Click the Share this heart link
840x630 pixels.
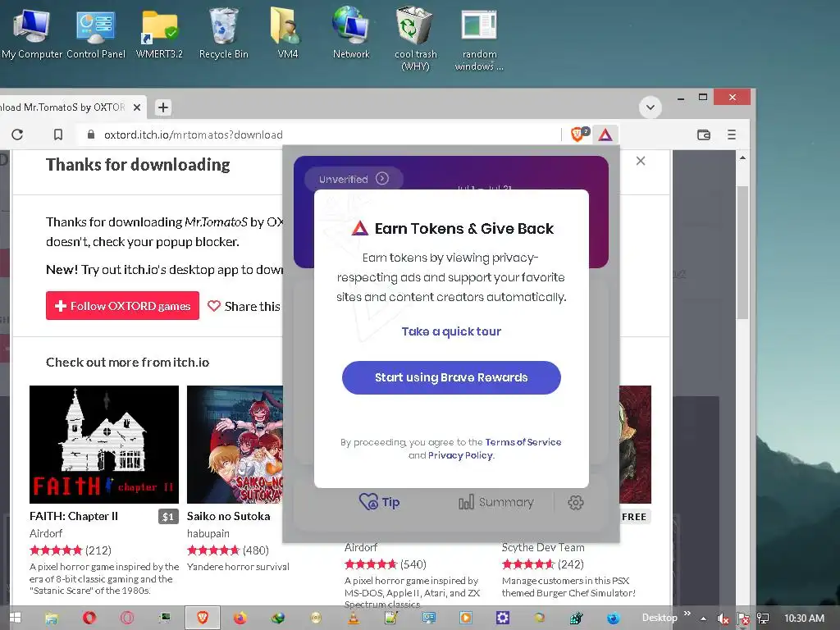pos(244,306)
